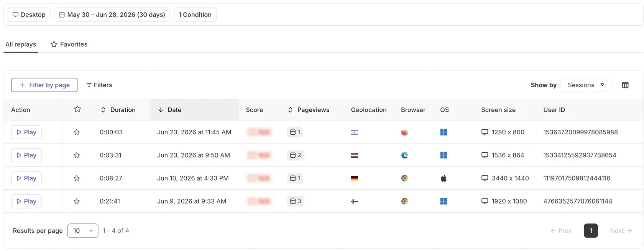Click user ID 15363720099978085988
The width and height of the screenshot is (644, 251).
click(580, 132)
